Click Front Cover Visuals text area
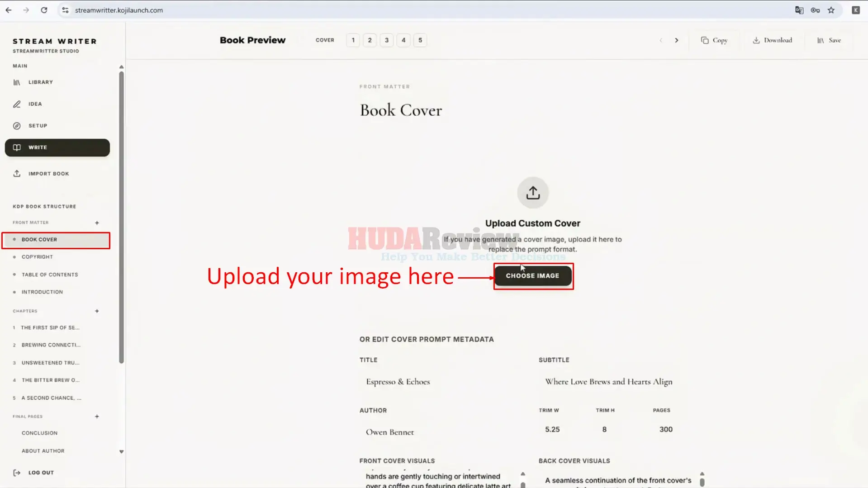868x488 pixels. [x=440, y=479]
